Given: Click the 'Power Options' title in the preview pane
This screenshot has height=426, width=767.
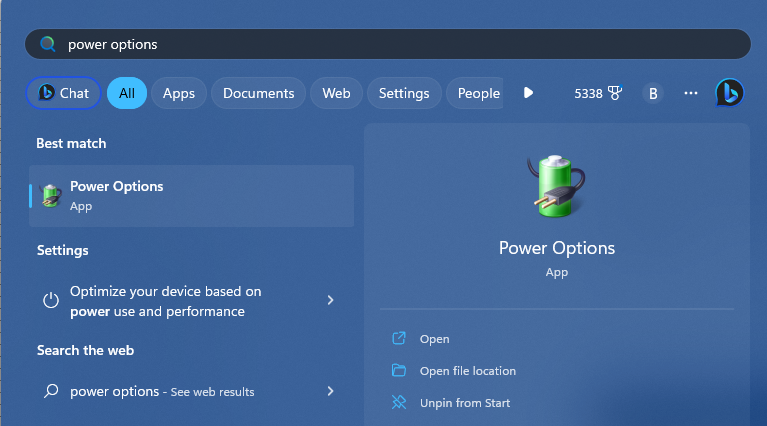Looking at the screenshot, I should click(x=557, y=248).
